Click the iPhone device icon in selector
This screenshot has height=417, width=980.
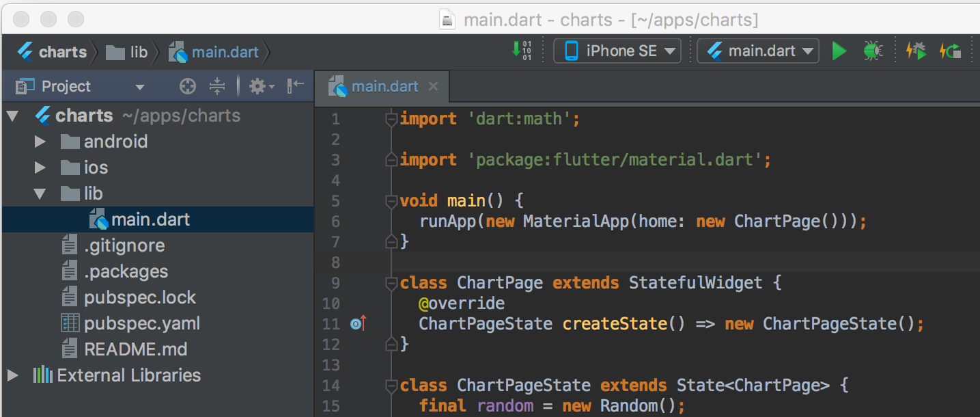[x=572, y=51]
